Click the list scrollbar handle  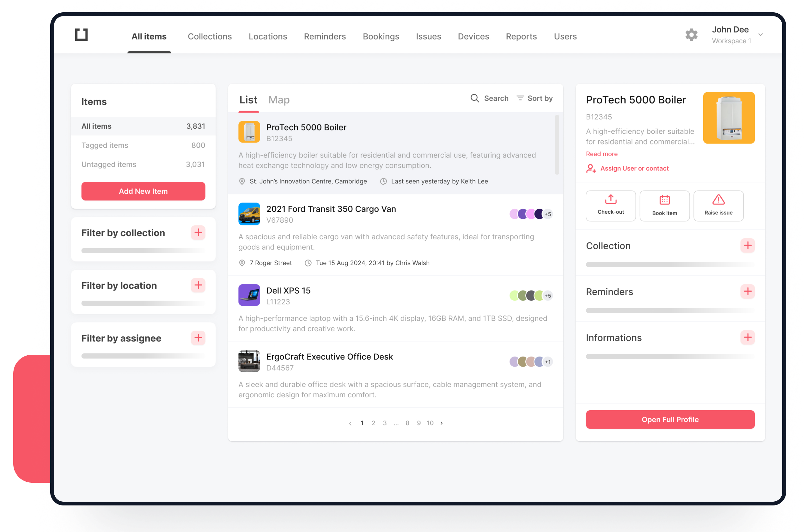click(557, 145)
